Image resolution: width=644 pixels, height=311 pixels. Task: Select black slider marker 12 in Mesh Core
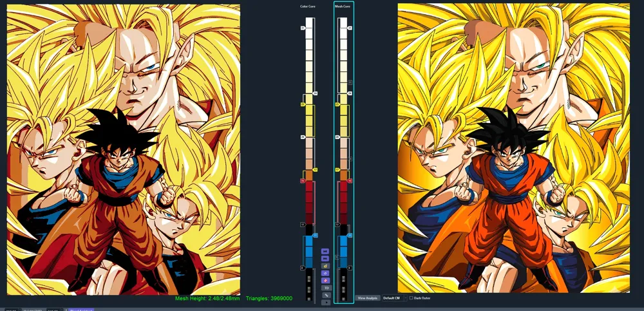pos(337,224)
